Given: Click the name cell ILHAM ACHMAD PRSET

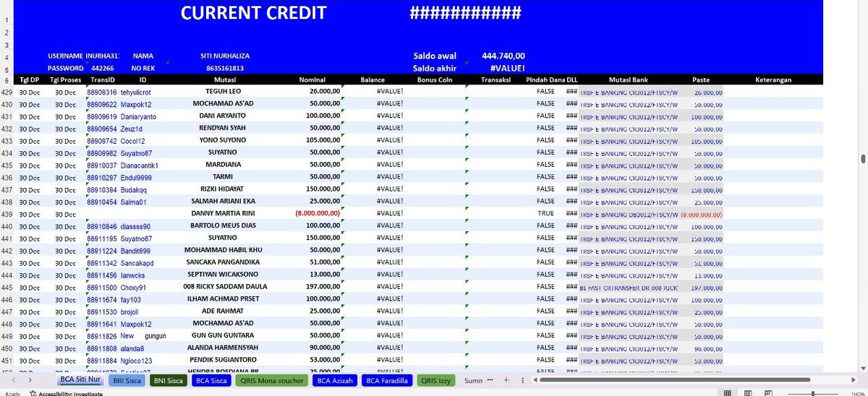Looking at the screenshot, I should tap(225, 299).
